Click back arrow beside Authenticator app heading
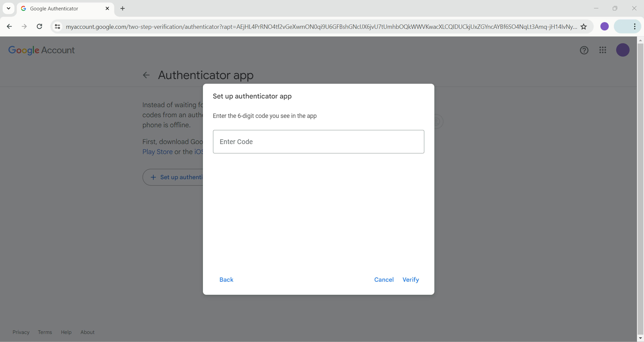The image size is (644, 342). [146, 75]
